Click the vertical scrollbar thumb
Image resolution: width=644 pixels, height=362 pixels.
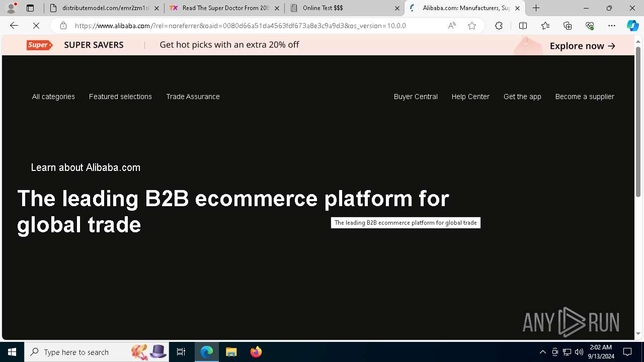(x=638, y=121)
